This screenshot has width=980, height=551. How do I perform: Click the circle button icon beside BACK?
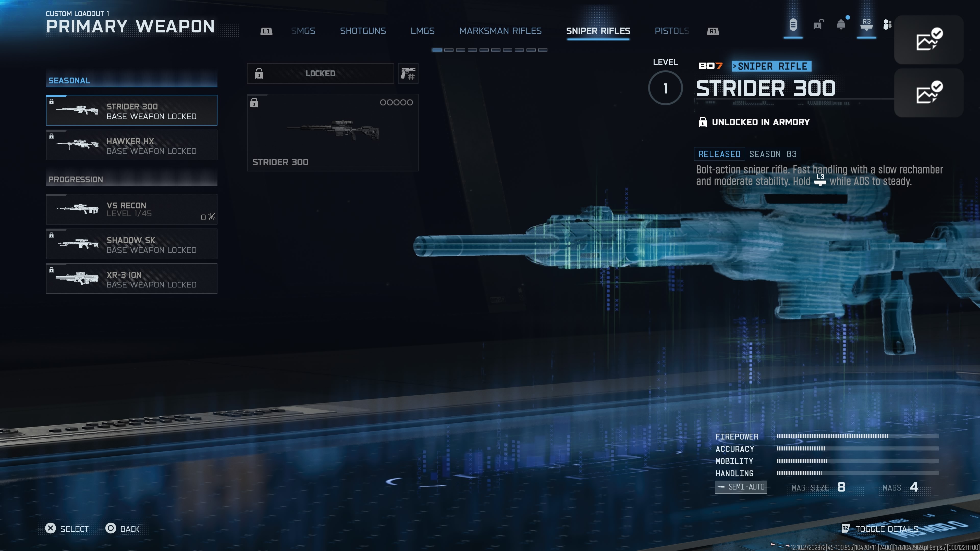click(111, 528)
